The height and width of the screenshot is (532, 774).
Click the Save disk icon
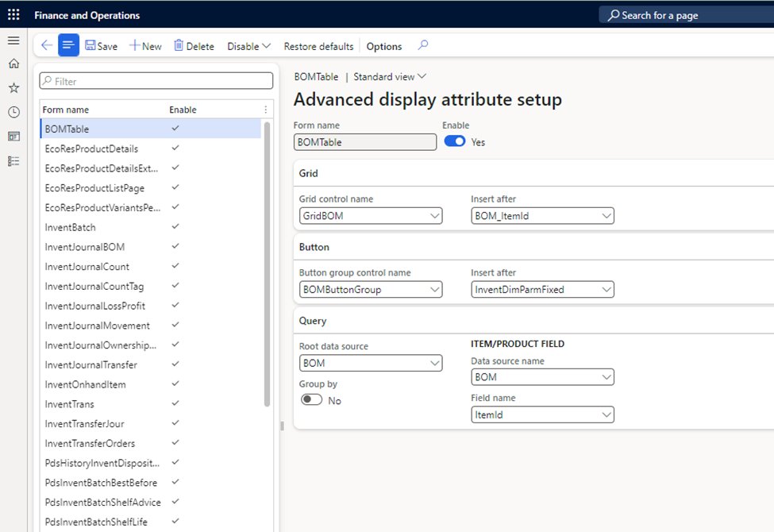90,45
